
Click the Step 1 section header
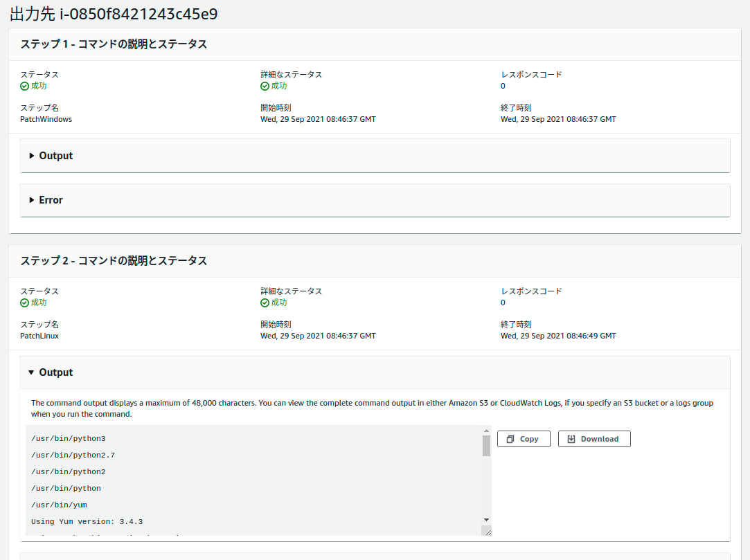114,44
